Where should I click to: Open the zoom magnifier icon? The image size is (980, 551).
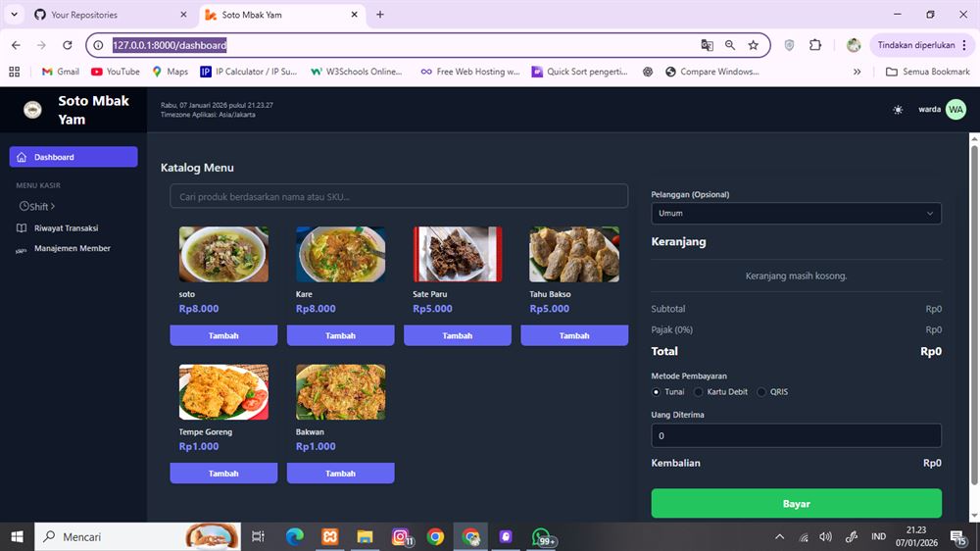click(730, 45)
